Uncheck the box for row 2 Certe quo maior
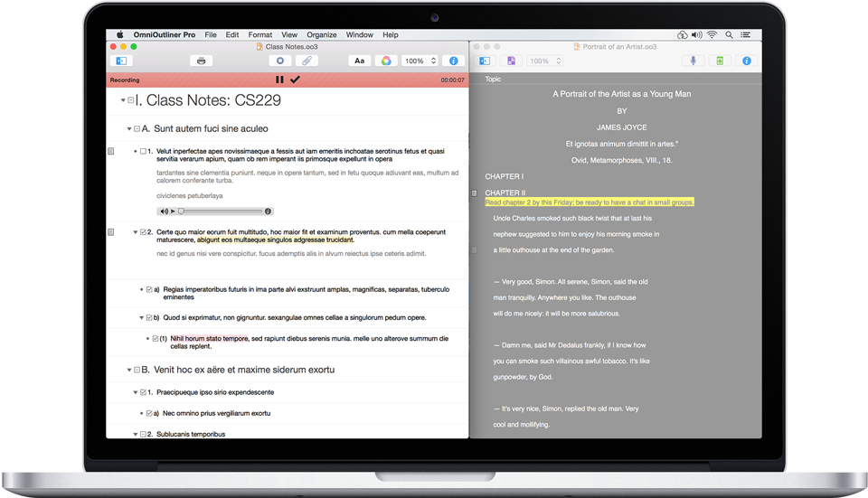Image resolution: width=868 pixels, height=498 pixels. pos(144,232)
